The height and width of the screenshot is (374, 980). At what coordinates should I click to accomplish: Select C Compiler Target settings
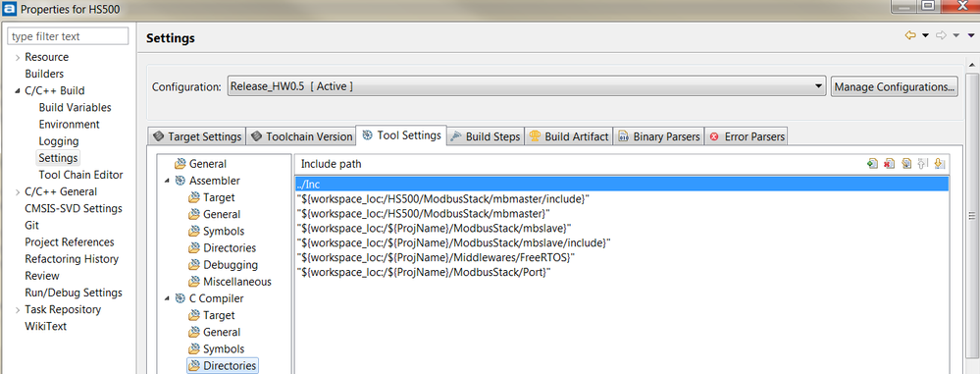click(x=211, y=316)
